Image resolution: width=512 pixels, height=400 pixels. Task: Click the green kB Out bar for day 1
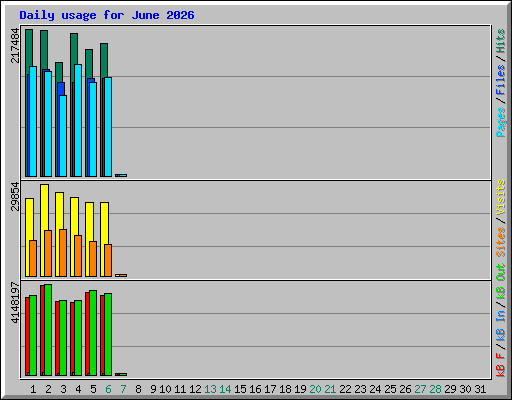point(33,335)
